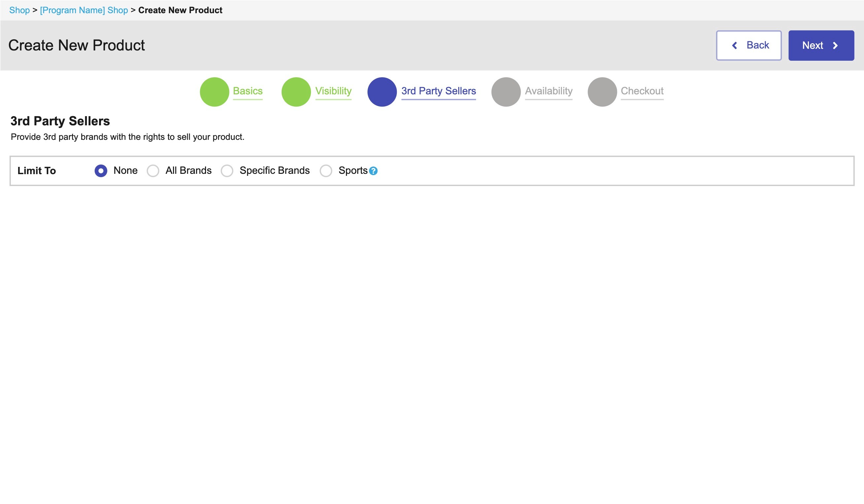
Task: Click the blue 3rd Party Sellers circle
Action: click(382, 92)
